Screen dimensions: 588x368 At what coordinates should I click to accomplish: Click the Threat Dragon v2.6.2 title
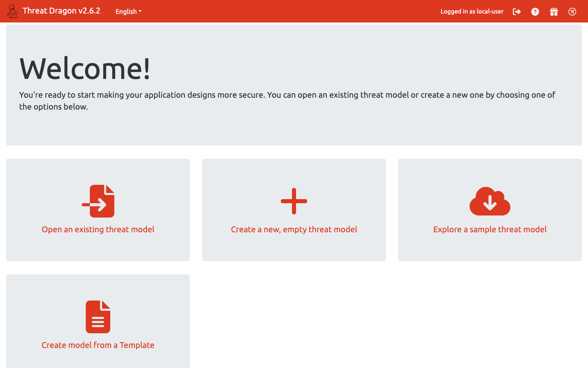pyautogui.click(x=61, y=11)
